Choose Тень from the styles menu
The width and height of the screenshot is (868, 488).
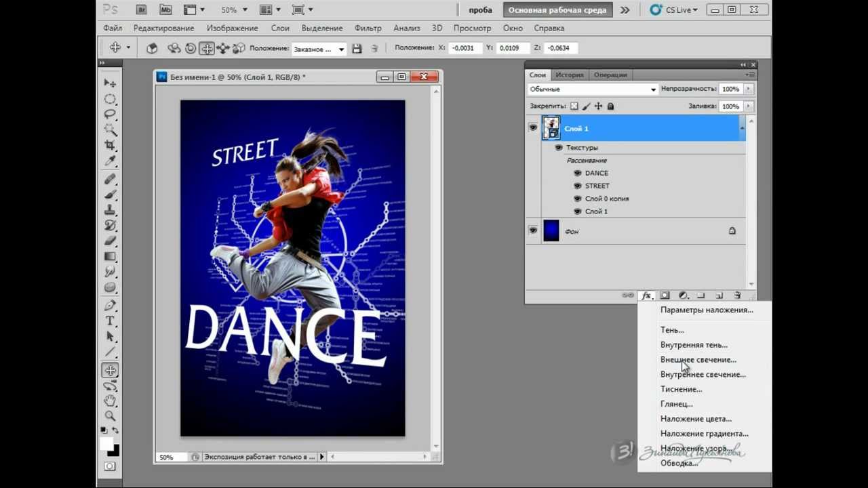click(672, 329)
